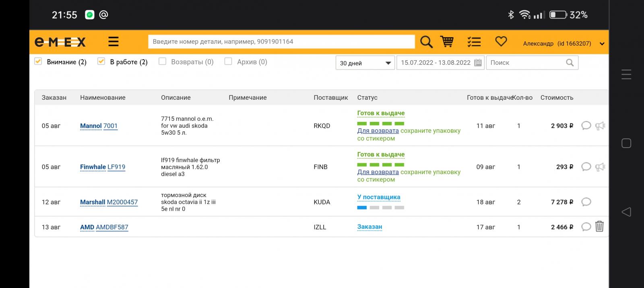The width and height of the screenshot is (644, 288).
Task: Open the shopping cart icon
Action: (447, 41)
